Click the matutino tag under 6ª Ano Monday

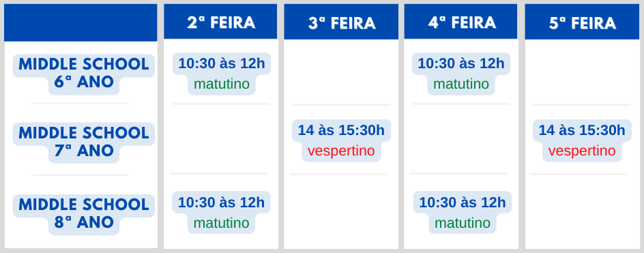coord(222,84)
